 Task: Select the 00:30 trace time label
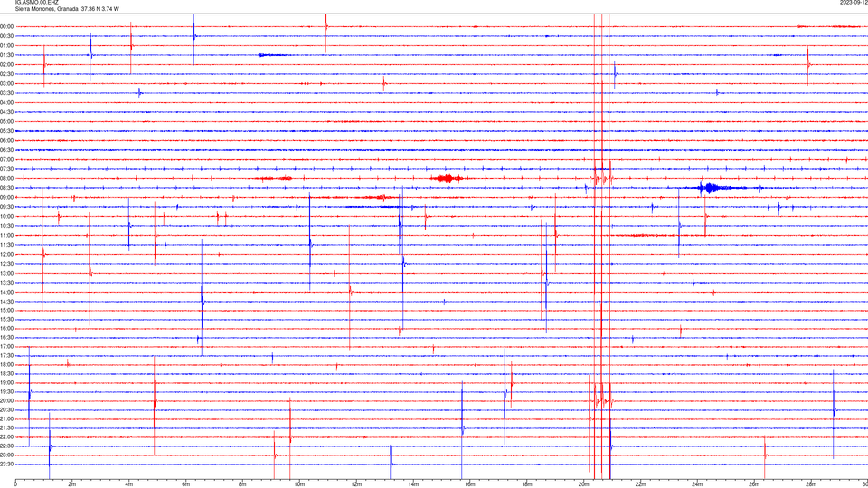coord(7,36)
